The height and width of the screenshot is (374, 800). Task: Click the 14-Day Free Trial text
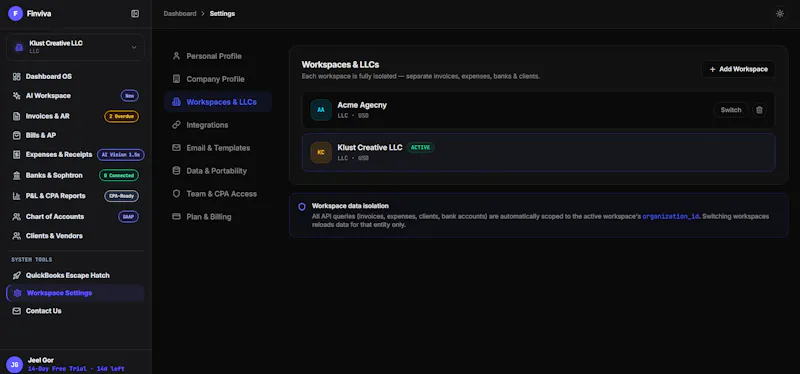[77, 368]
